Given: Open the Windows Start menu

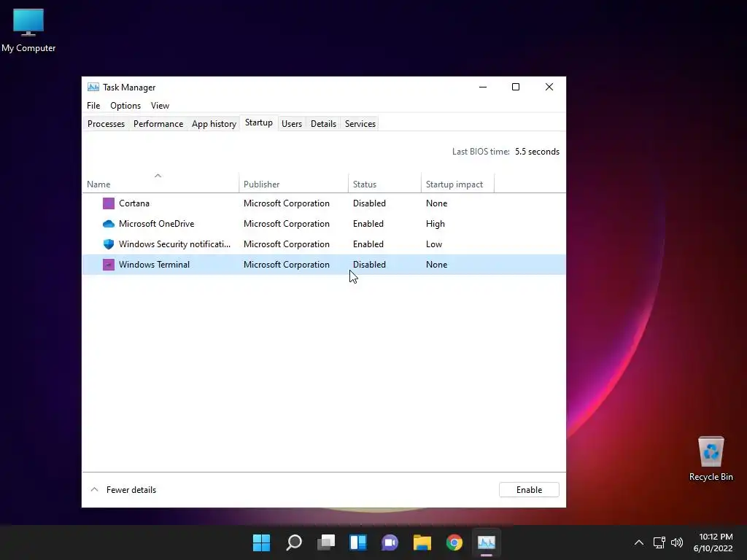Looking at the screenshot, I should [x=261, y=542].
